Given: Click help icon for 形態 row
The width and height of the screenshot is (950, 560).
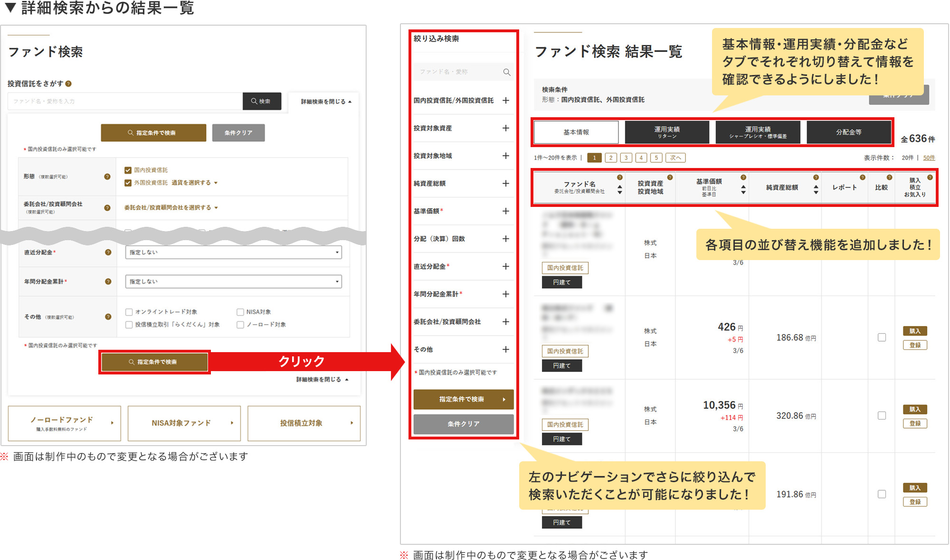Looking at the screenshot, I should pyautogui.click(x=107, y=177).
